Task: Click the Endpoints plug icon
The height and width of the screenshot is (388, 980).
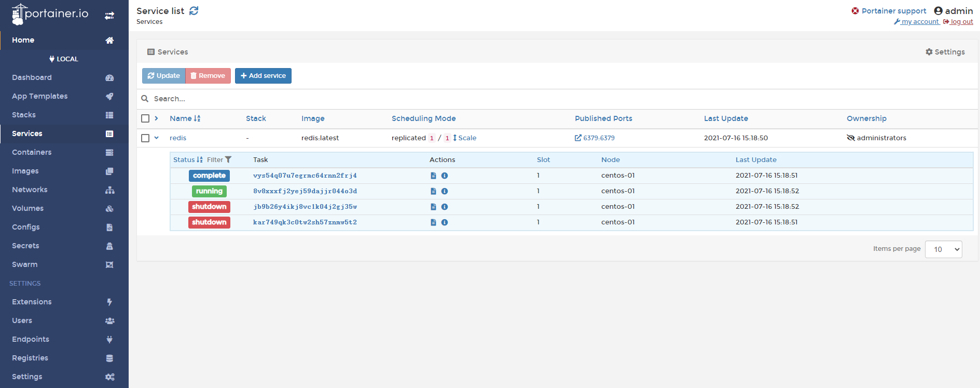Action: pyautogui.click(x=109, y=339)
